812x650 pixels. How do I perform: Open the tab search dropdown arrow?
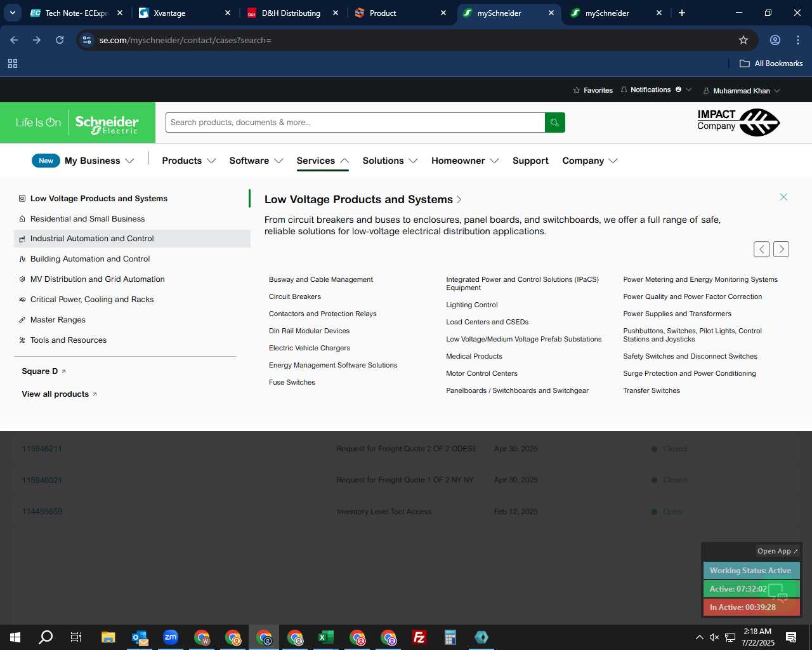12,13
